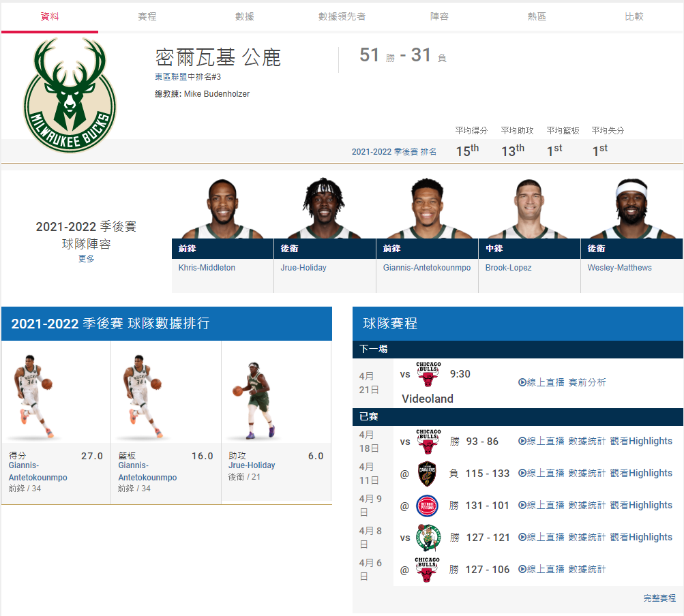Image resolution: width=684 pixels, height=616 pixels.
Task: Click the 球隊賽程 panel header
Action: pos(518,324)
